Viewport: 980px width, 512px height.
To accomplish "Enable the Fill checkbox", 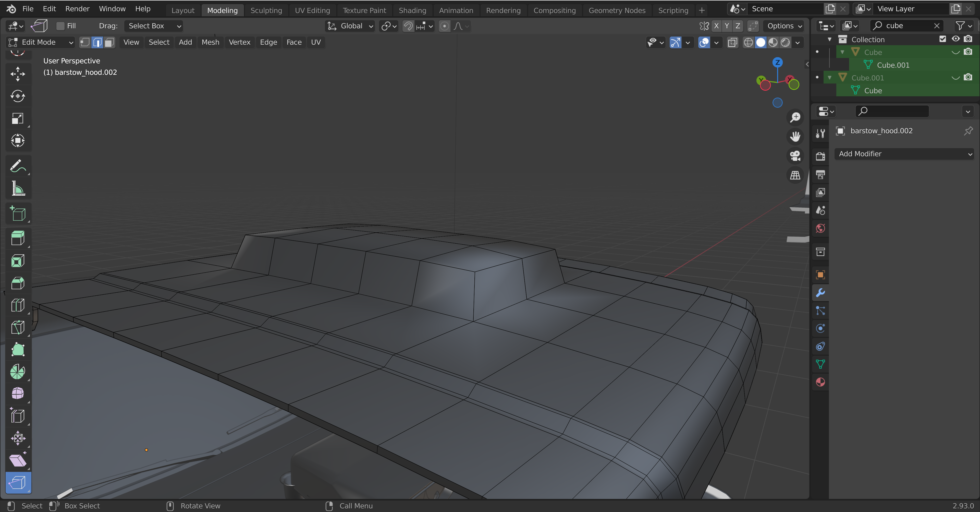I will 60,26.
